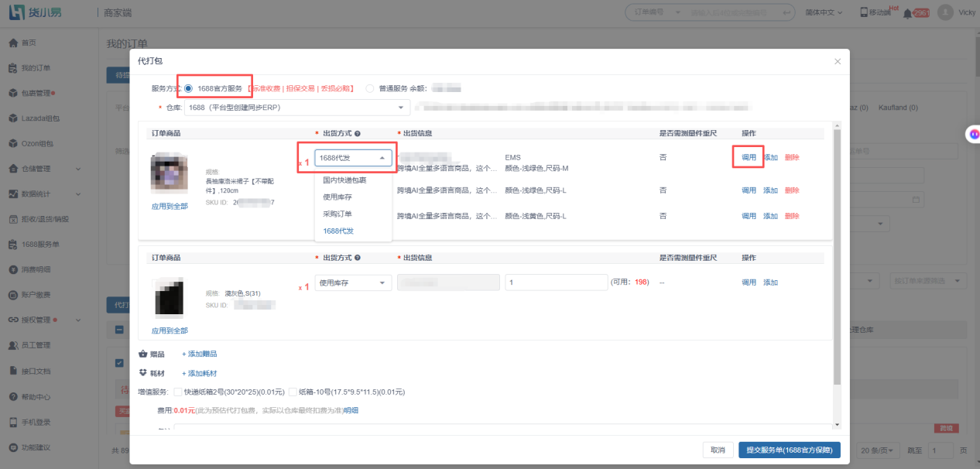This screenshot has width=980, height=469.
Task: Check the 快递纸箱2号(30*20*25) box
Action: [x=178, y=392]
